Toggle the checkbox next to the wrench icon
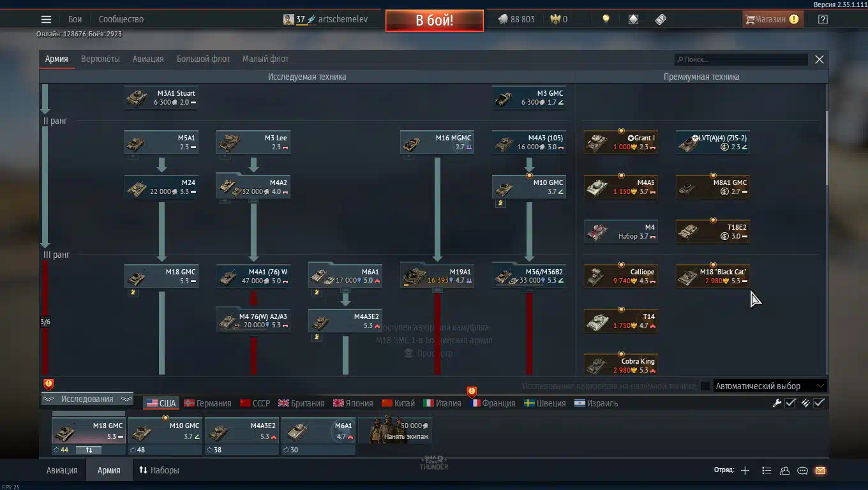The image size is (868, 490). [x=790, y=403]
